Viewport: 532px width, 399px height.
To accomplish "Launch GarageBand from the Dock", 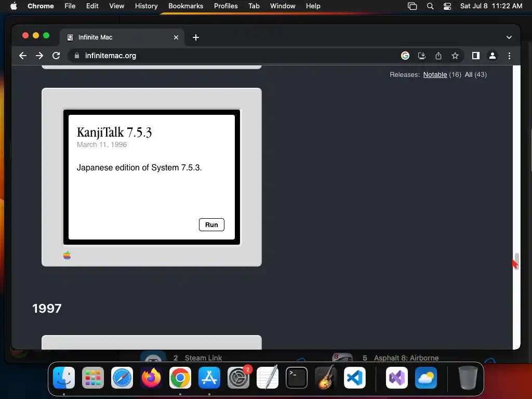I will [x=326, y=378].
